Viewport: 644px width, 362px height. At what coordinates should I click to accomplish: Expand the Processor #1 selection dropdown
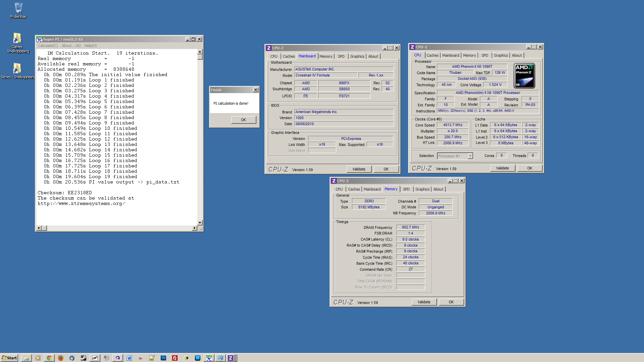pos(470,156)
